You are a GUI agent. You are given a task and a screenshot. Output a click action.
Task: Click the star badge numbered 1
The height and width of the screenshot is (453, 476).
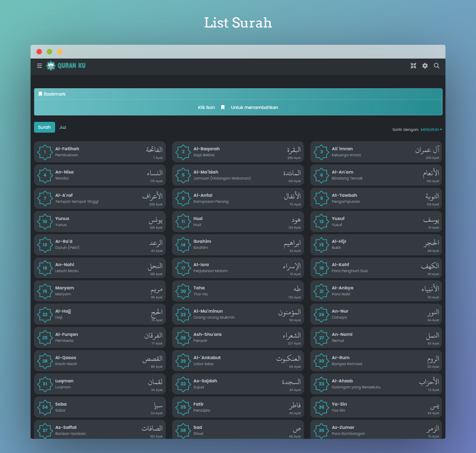pyautogui.click(x=45, y=152)
